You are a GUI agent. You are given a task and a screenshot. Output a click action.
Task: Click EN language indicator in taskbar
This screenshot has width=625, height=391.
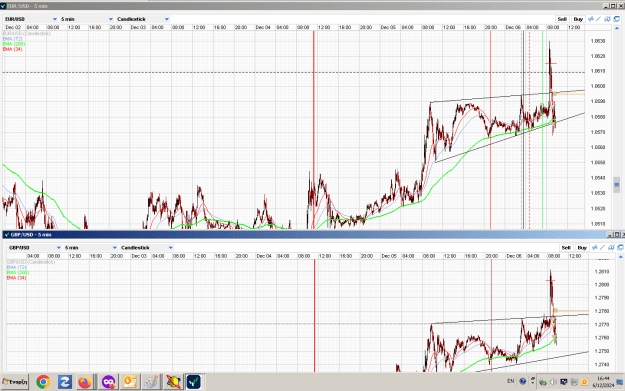click(x=511, y=381)
